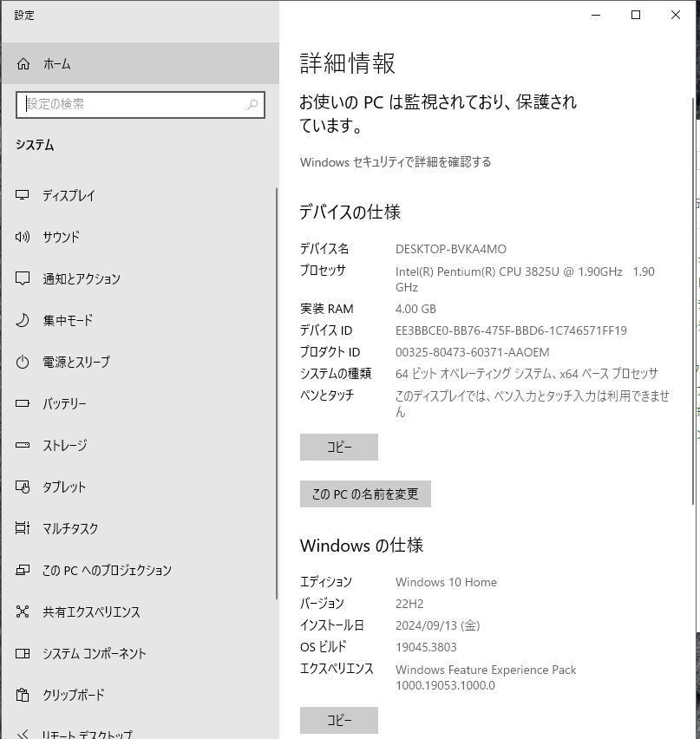Click the Battery icon

[23, 403]
